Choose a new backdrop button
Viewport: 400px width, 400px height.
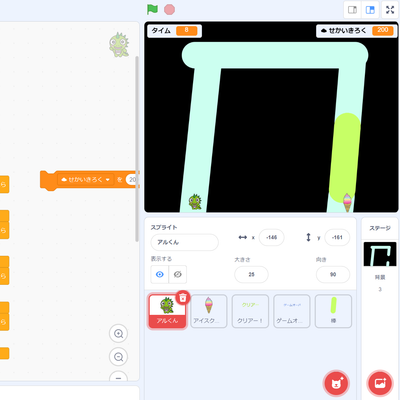(x=380, y=384)
